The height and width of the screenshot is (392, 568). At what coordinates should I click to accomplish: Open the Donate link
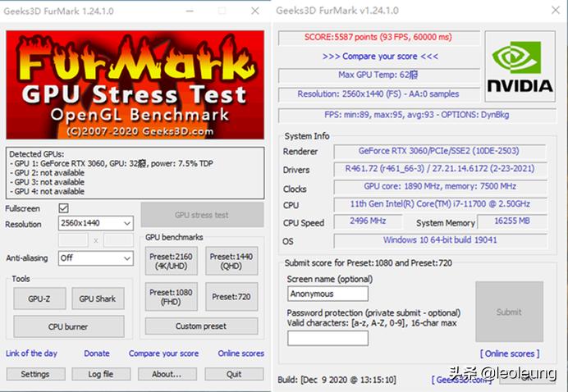(x=97, y=353)
